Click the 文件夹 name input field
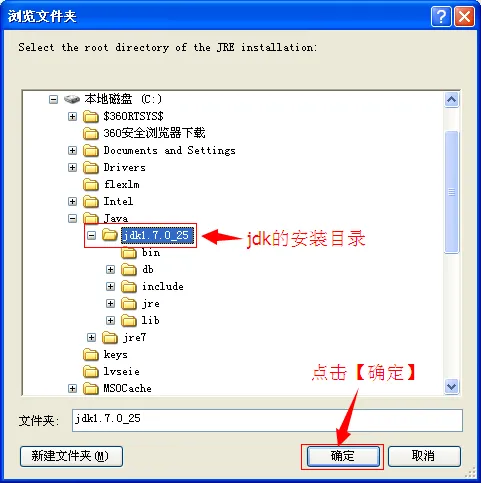The height and width of the screenshot is (483, 481). [267, 420]
